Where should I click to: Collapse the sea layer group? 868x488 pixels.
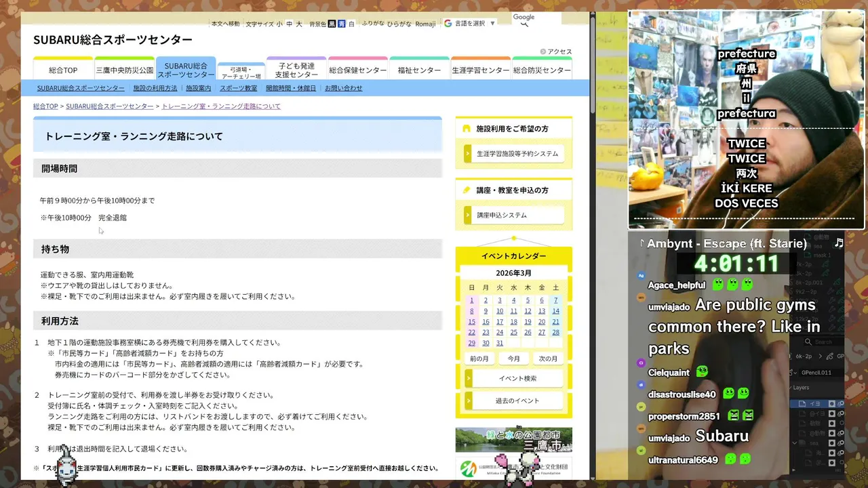coord(796,443)
